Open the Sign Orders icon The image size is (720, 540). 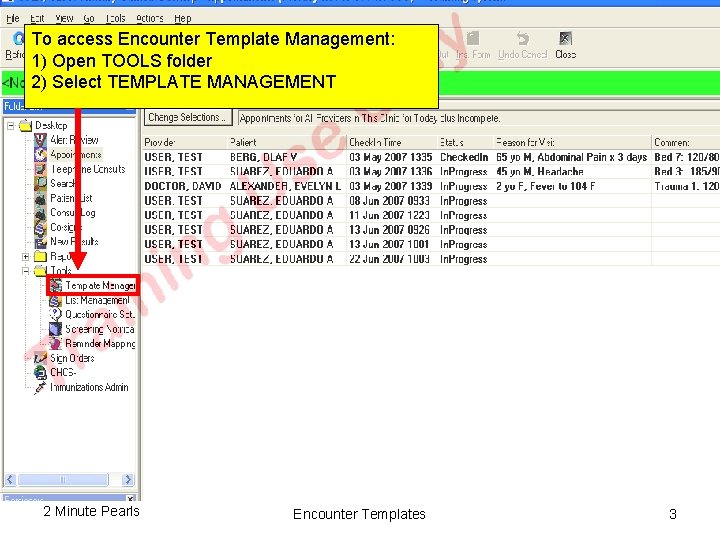[41, 358]
